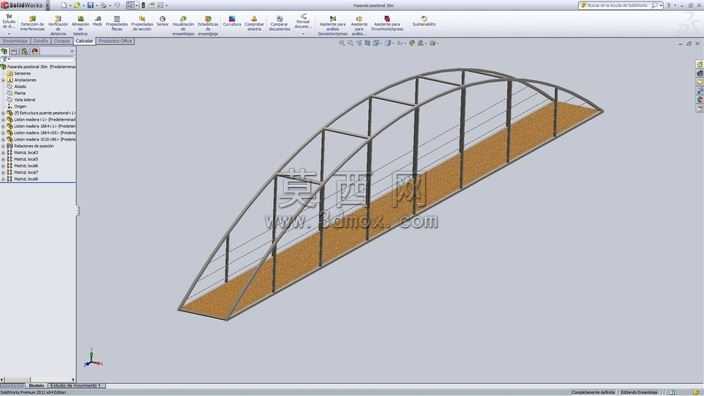The width and height of the screenshot is (704, 396).
Task: Switch to the Croquis tab
Action: point(62,41)
